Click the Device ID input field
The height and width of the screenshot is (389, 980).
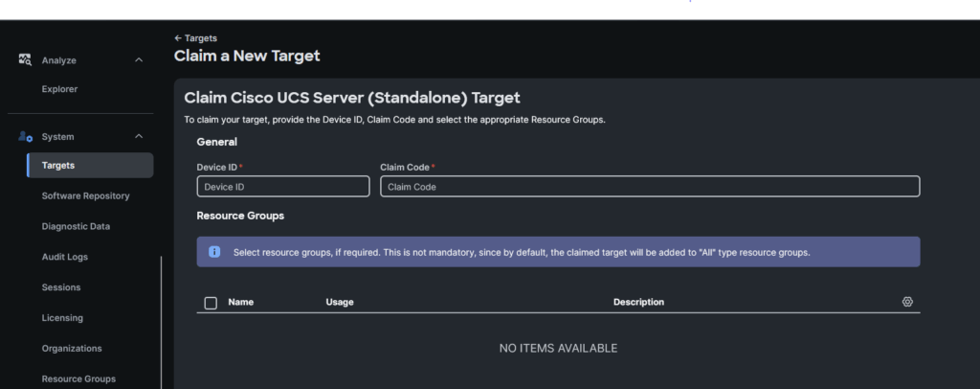pos(283,187)
